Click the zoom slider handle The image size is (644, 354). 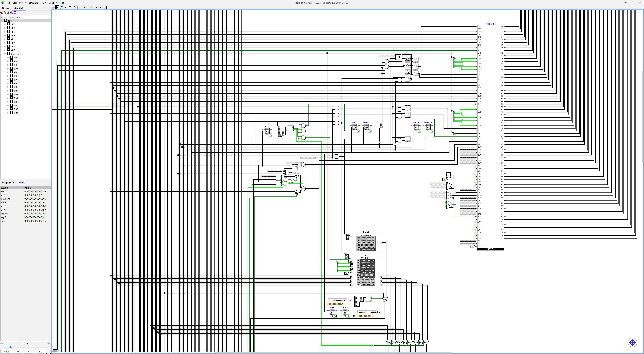11,347
